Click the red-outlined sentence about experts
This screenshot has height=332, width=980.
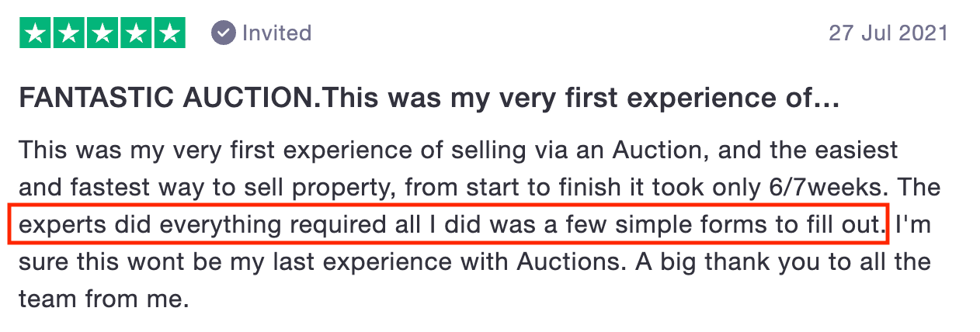click(x=451, y=225)
